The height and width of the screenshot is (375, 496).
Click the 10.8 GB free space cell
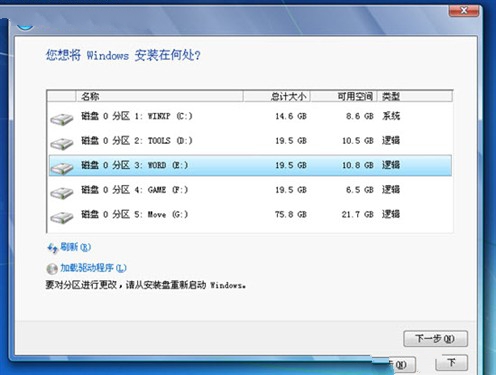tap(358, 165)
